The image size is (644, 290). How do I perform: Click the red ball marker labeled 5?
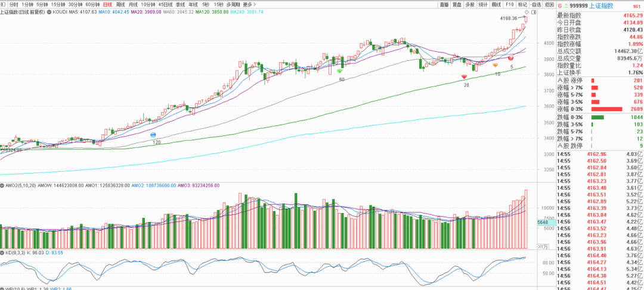pyautogui.click(x=510, y=58)
